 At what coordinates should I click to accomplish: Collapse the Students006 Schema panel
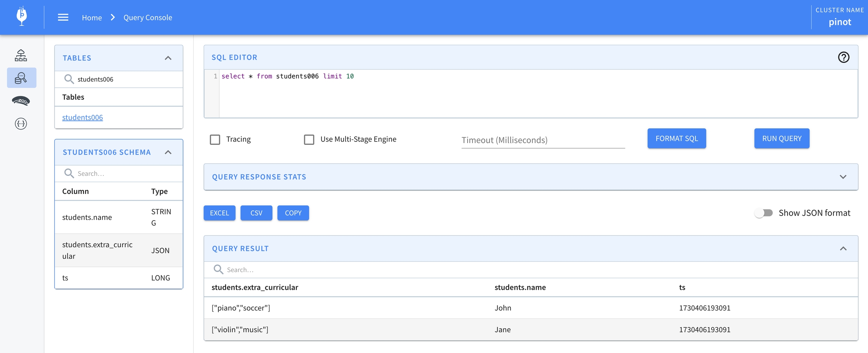[x=168, y=152]
